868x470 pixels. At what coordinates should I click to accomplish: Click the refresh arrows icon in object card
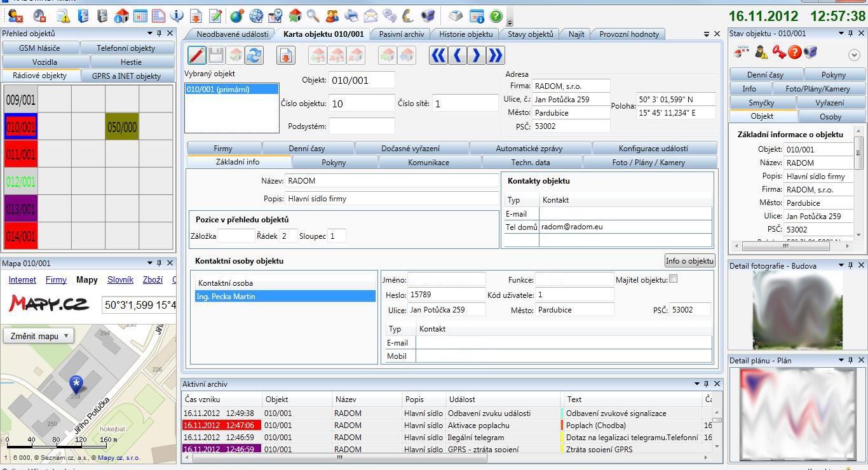tap(254, 56)
